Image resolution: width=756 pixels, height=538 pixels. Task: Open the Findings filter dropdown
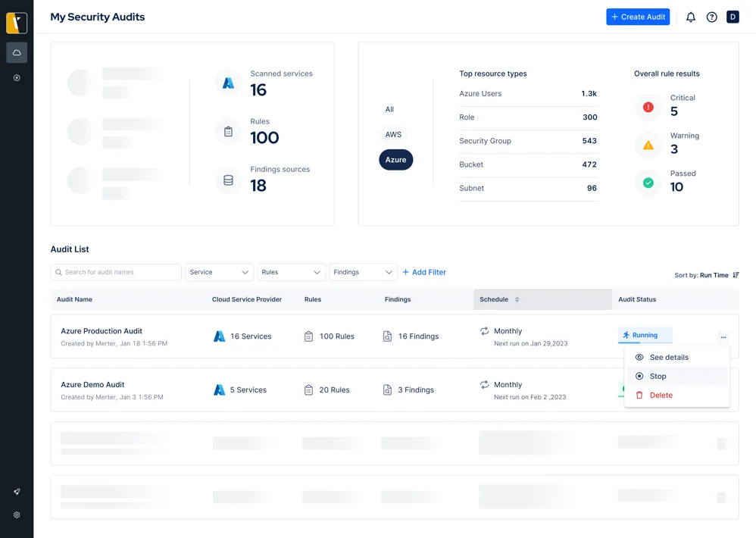point(363,271)
